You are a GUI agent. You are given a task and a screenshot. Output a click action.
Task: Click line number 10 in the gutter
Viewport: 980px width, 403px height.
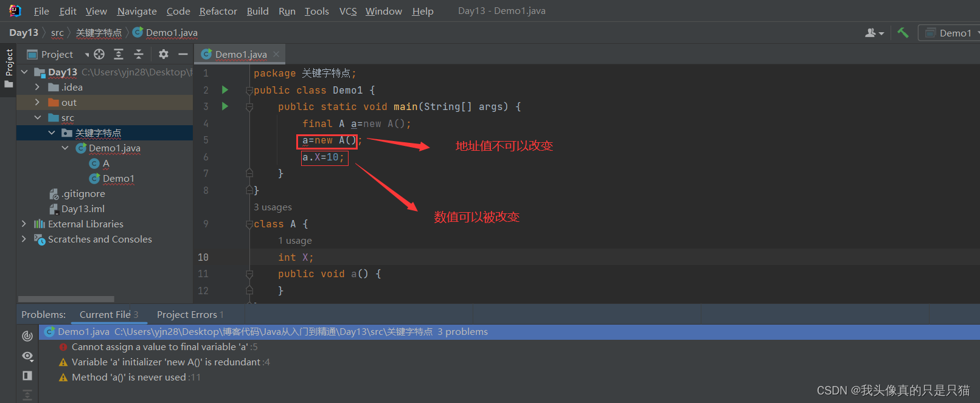(203, 257)
